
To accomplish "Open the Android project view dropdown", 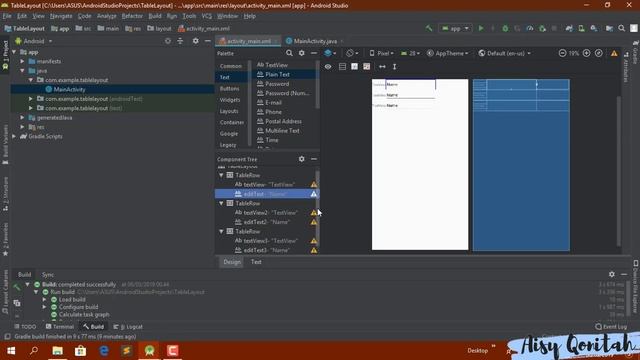I will point(33,41).
